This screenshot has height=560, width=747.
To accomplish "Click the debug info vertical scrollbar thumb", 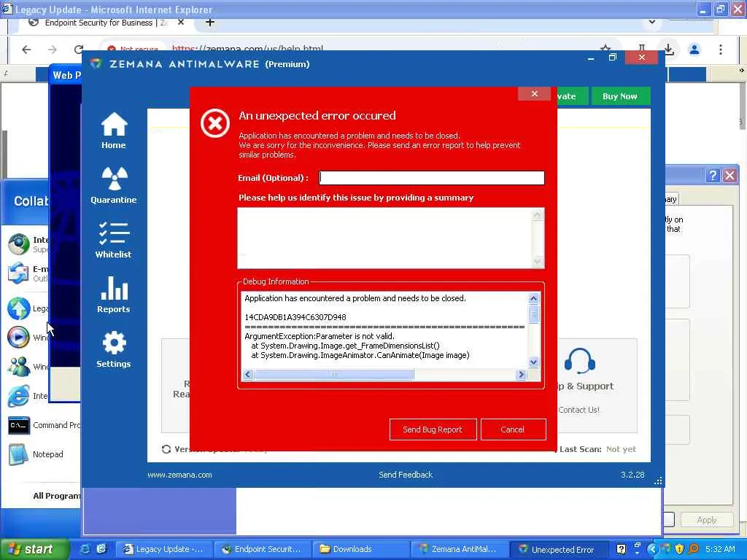I will [x=533, y=314].
